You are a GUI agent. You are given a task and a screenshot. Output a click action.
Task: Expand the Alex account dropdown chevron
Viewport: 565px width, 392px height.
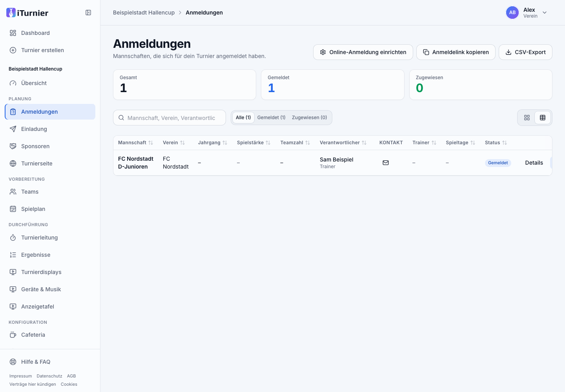pos(545,13)
